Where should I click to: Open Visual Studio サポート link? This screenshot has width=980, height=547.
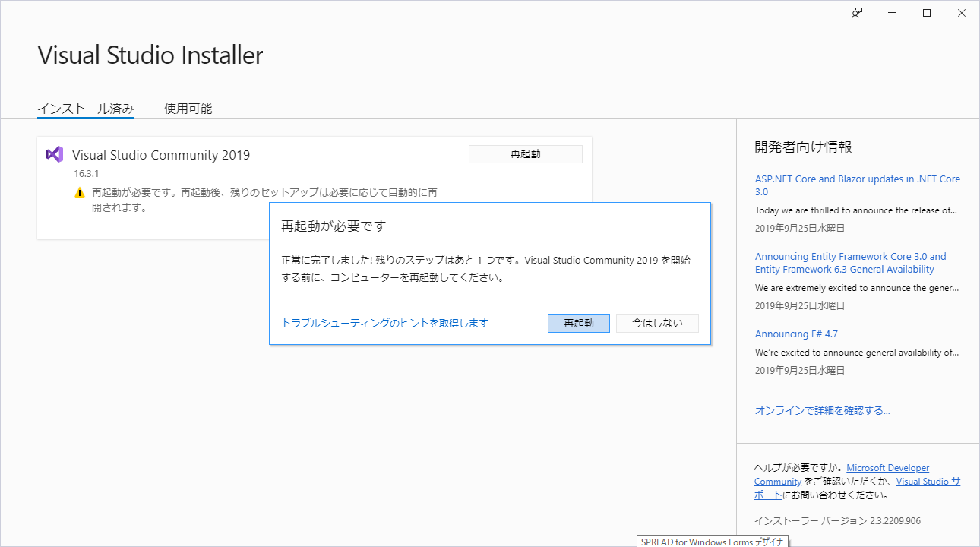(x=858, y=488)
